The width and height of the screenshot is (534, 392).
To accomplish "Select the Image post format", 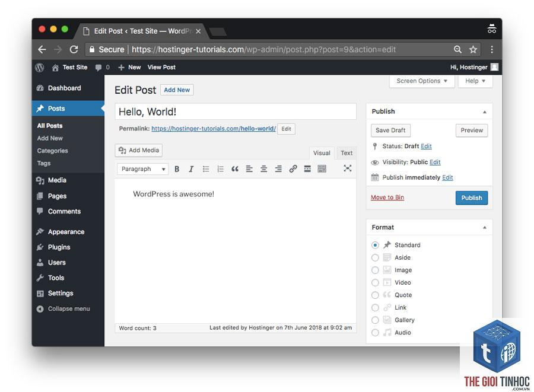I will pos(375,270).
